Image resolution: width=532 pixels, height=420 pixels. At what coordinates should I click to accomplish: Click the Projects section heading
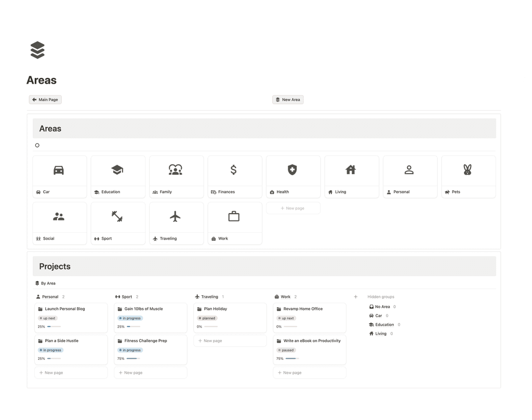click(55, 267)
